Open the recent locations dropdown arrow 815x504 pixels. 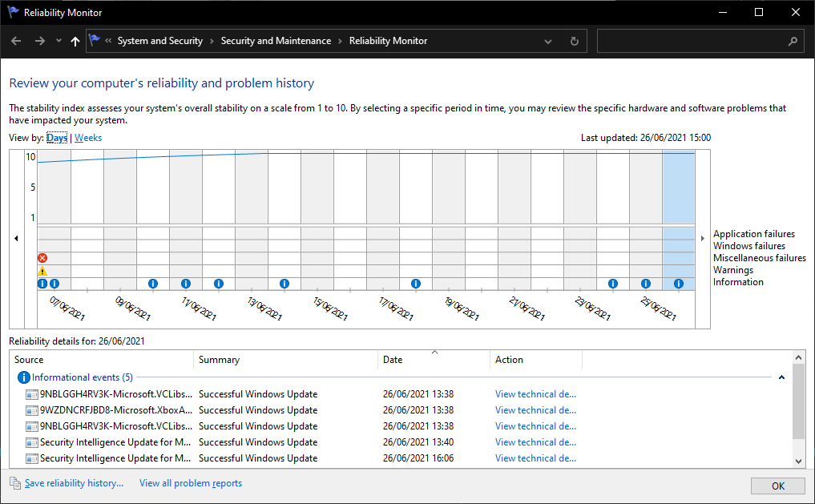tap(59, 41)
